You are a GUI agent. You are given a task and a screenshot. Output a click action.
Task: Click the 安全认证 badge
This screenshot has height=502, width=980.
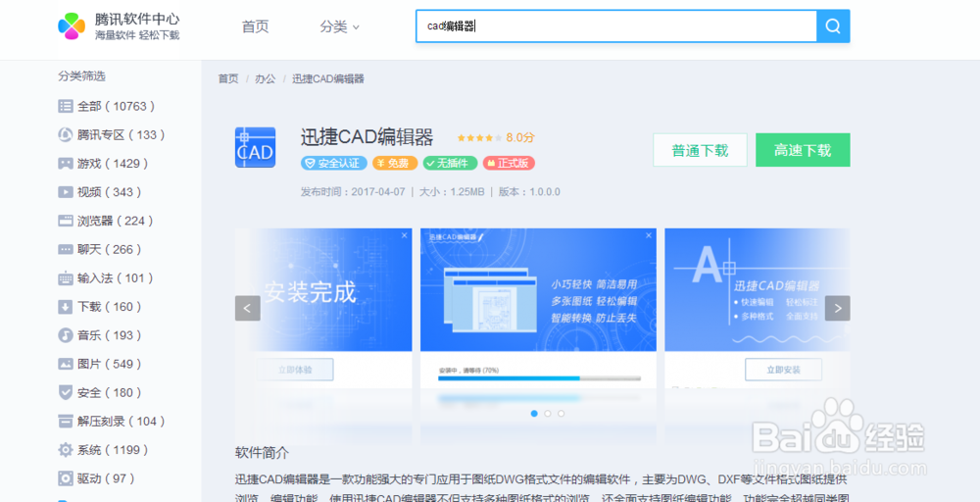pyautogui.click(x=334, y=163)
